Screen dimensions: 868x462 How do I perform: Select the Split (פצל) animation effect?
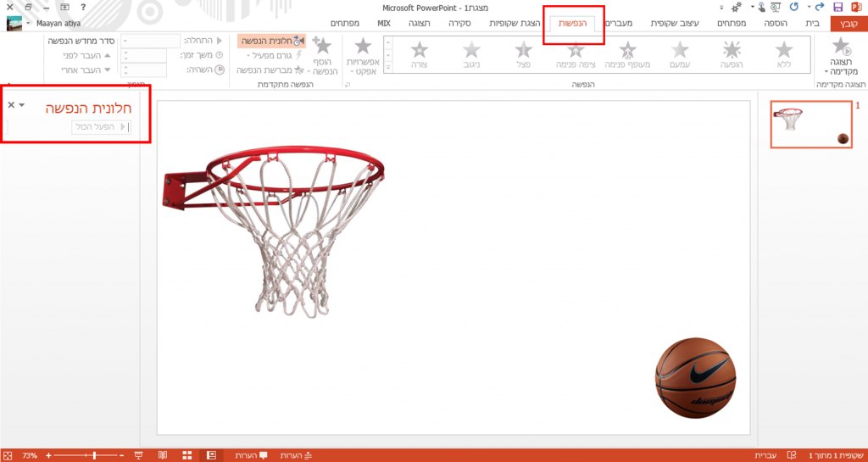[x=524, y=54]
